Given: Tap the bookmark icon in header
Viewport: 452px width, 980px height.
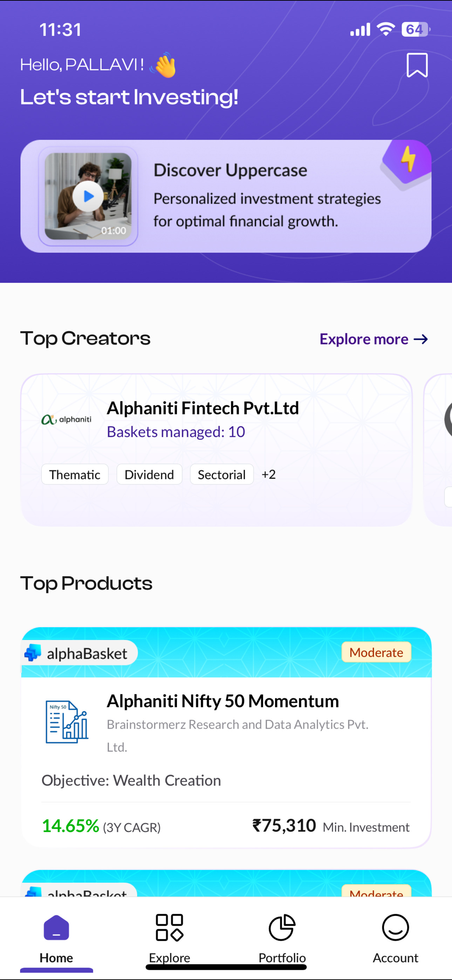Looking at the screenshot, I should point(417,66).
